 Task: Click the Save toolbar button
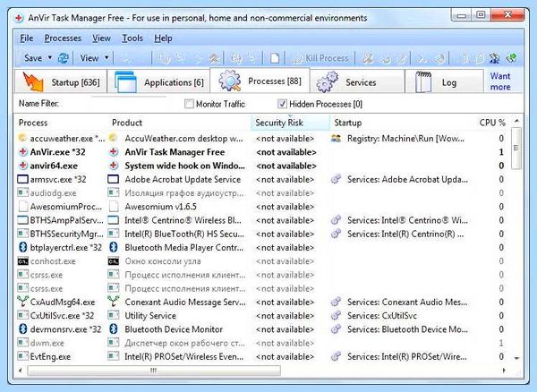tap(33, 58)
